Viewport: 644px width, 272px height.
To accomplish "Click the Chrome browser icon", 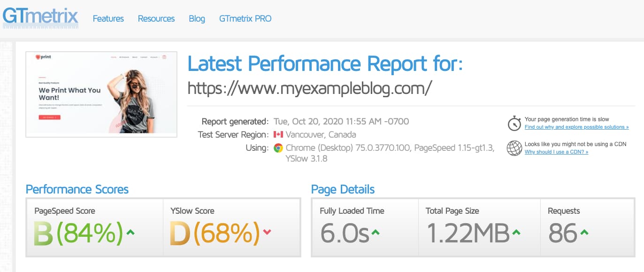I will coord(278,148).
